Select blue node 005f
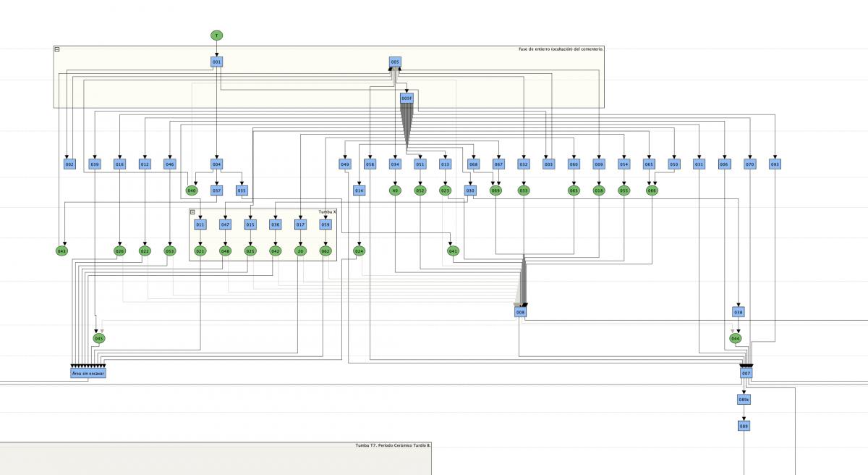The height and width of the screenshot is (475, 868). click(407, 98)
